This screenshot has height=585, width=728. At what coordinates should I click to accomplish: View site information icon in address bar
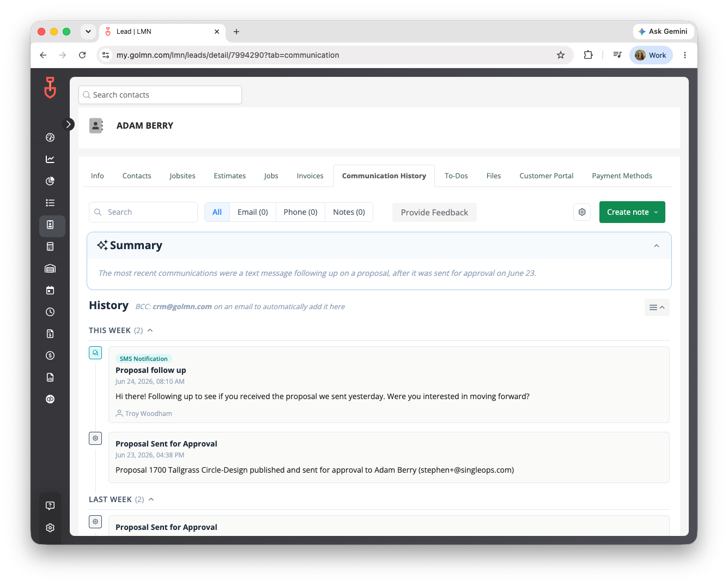[x=106, y=55]
